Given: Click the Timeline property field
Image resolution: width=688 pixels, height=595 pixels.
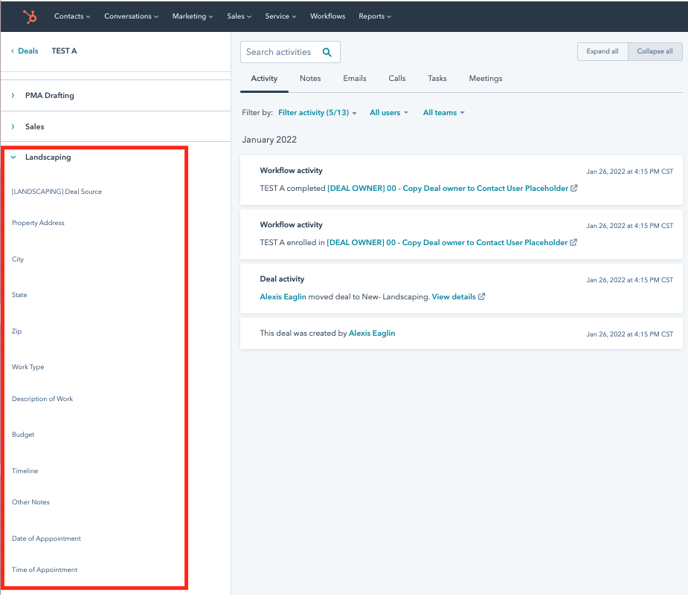Looking at the screenshot, I should (x=25, y=471).
